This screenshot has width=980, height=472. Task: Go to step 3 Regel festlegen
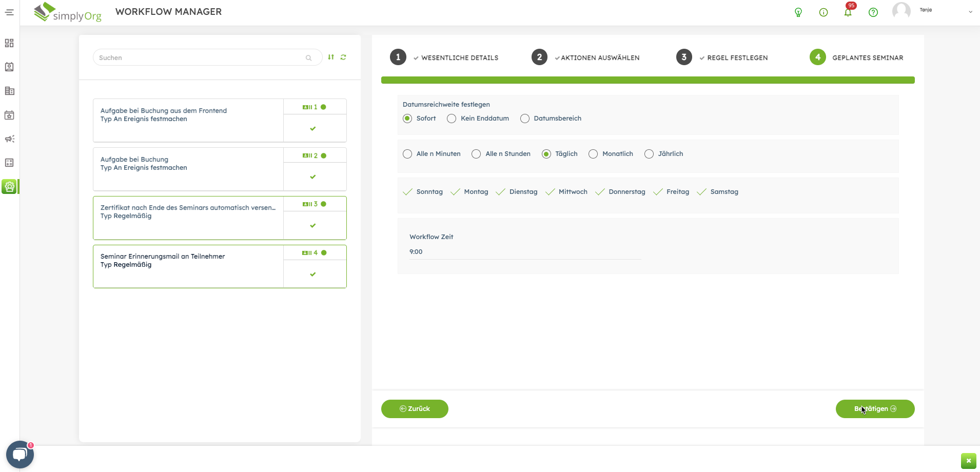684,57
